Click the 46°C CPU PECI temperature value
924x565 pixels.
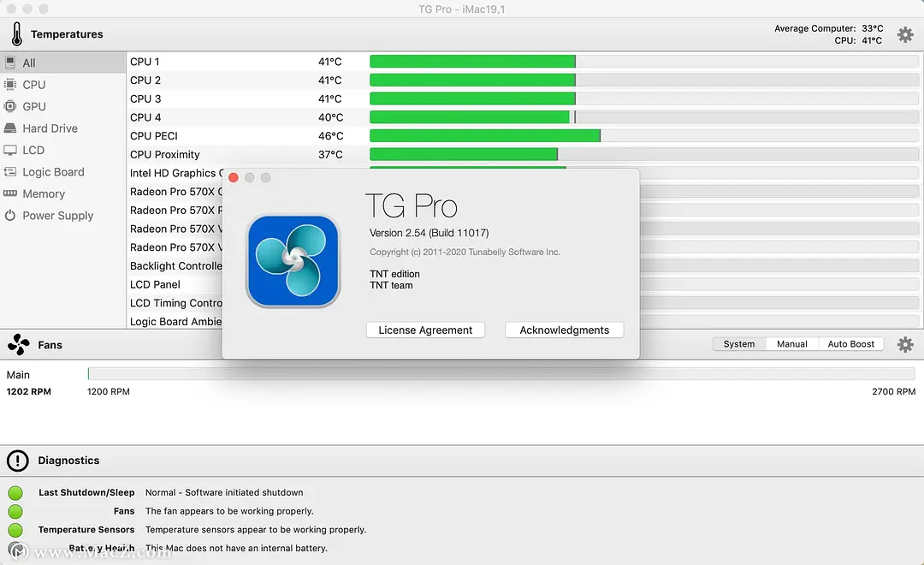330,135
